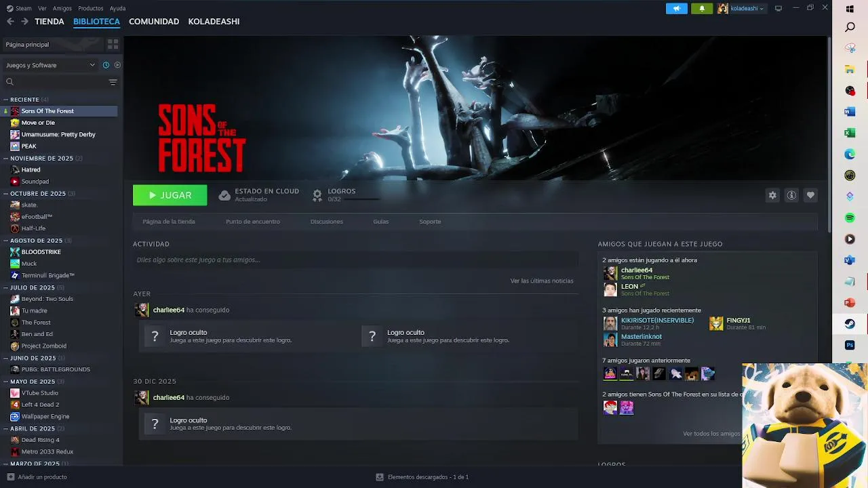Open the Logros trophy icon
The width and height of the screenshot is (868, 488).
(317, 195)
